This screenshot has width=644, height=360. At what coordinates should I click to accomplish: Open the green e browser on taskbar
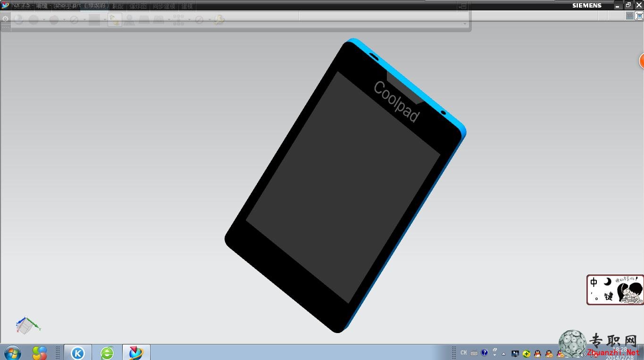(107, 353)
